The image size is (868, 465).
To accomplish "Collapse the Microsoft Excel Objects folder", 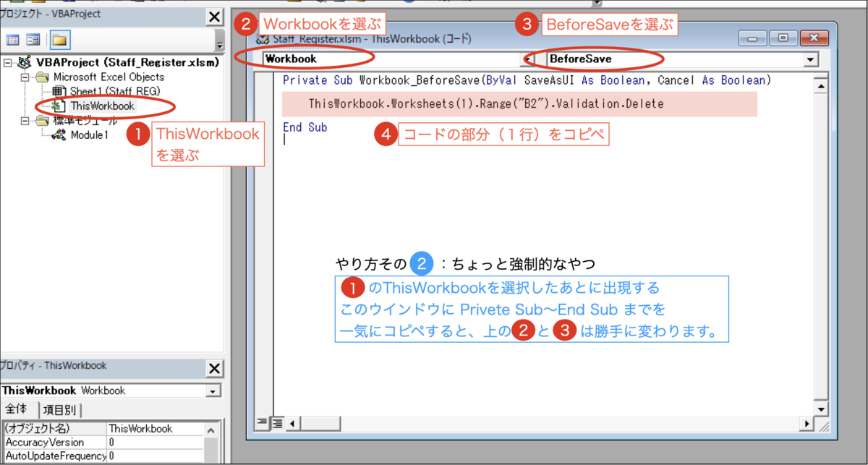I will coord(26,77).
